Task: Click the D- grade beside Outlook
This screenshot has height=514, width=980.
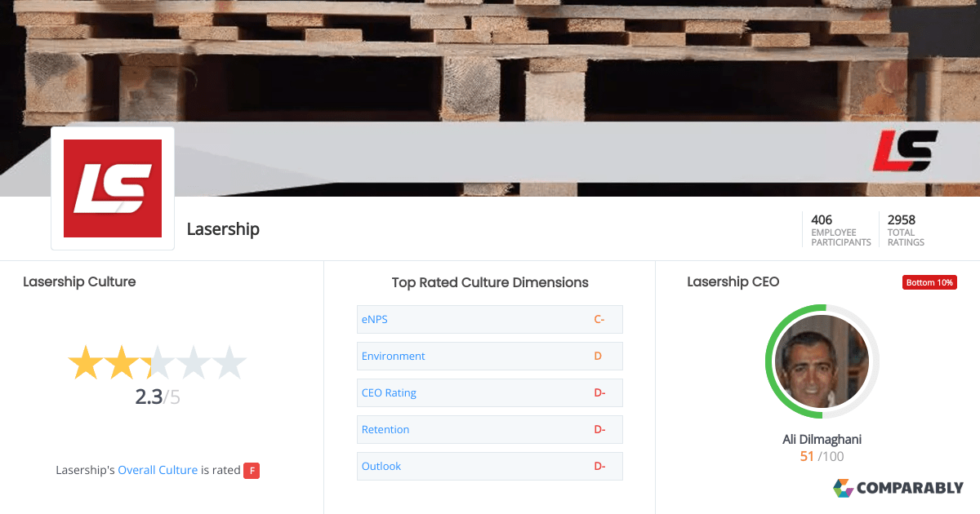Action: pos(599,466)
